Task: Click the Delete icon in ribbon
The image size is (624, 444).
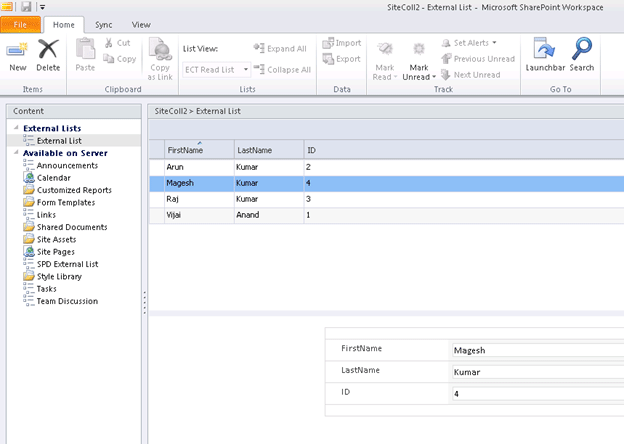Action: (x=48, y=49)
